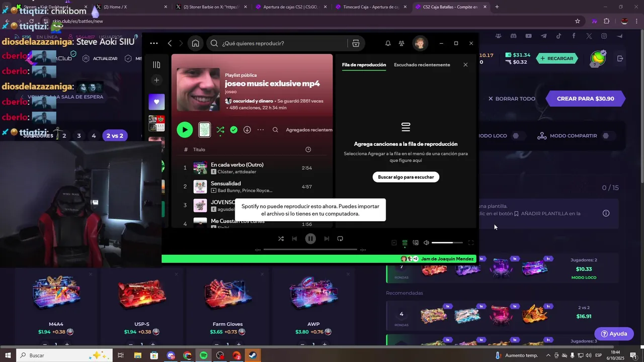Open the template info icon

point(606,213)
